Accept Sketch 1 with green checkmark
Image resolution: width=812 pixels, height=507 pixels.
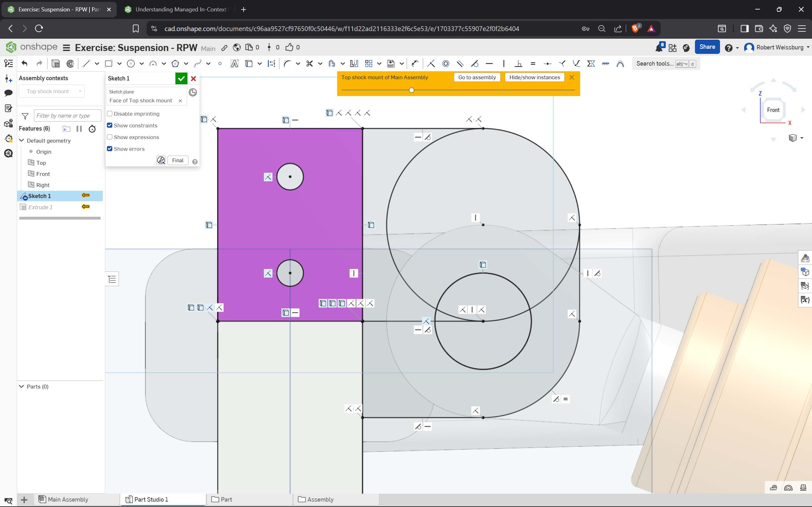point(181,79)
